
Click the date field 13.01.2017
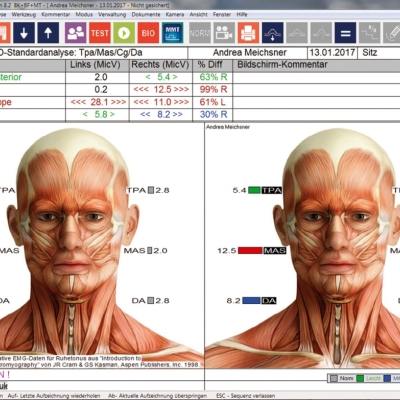tap(332, 53)
